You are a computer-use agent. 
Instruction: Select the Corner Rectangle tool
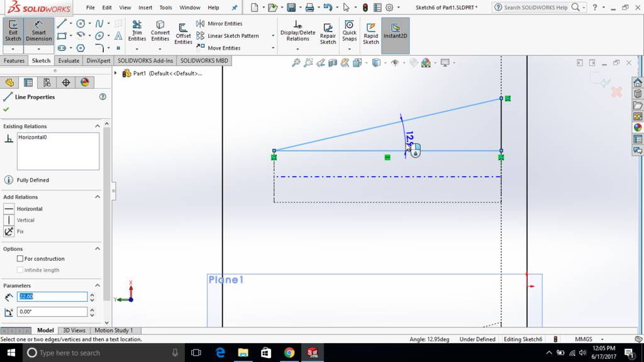point(62,36)
